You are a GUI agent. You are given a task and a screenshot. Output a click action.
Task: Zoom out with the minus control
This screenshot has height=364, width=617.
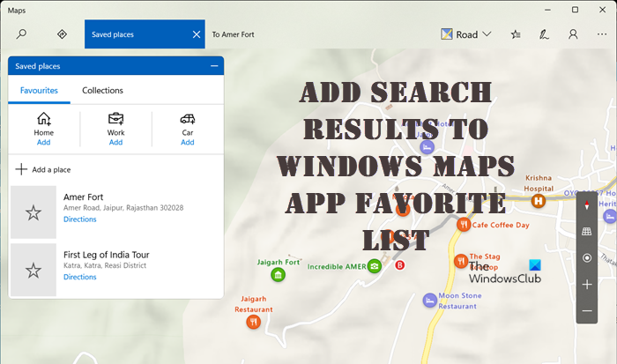(x=587, y=311)
